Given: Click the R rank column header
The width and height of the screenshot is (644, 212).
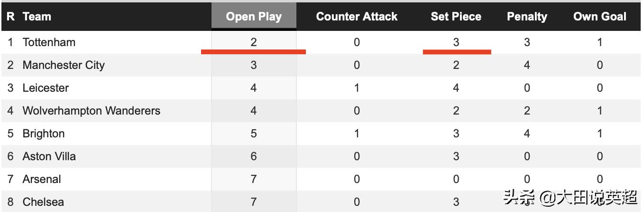Looking at the screenshot, I should pos(10,17).
